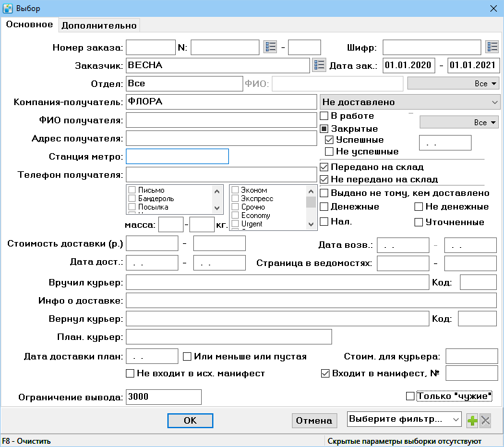
Task: Click the OK button
Action: click(190, 420)
